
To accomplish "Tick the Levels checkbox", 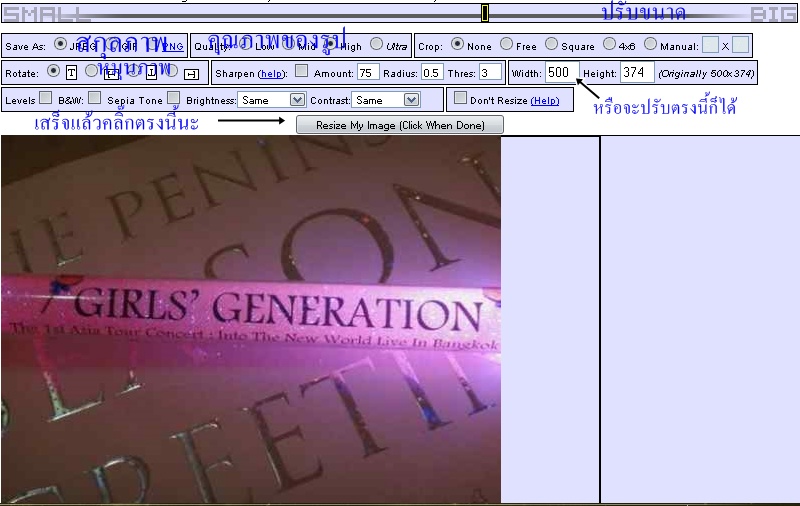I will point(45,97).
